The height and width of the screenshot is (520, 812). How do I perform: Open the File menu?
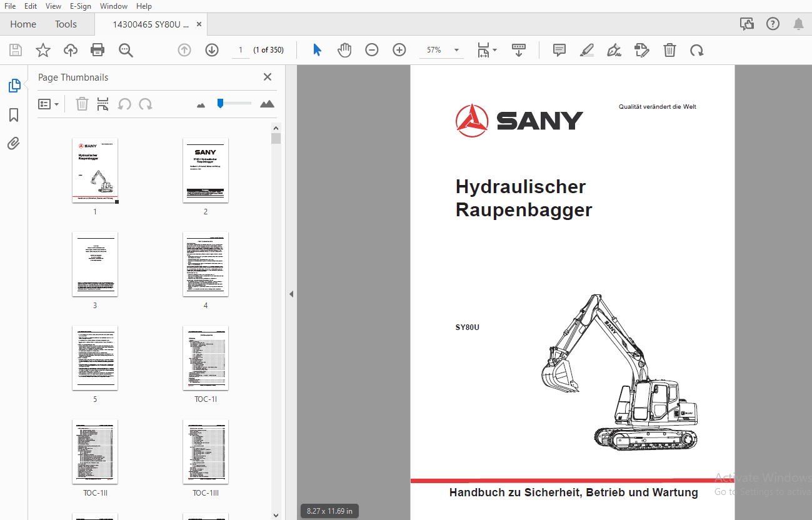pos(10,6)
